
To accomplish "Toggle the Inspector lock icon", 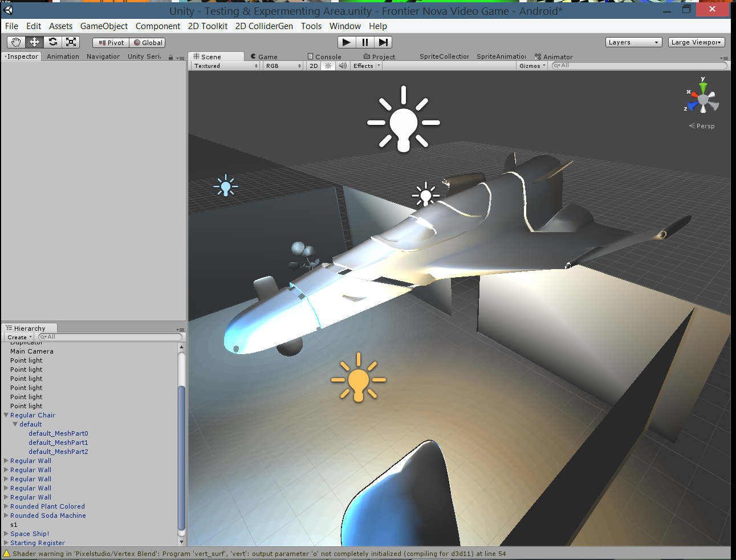I will coord(170,57).
